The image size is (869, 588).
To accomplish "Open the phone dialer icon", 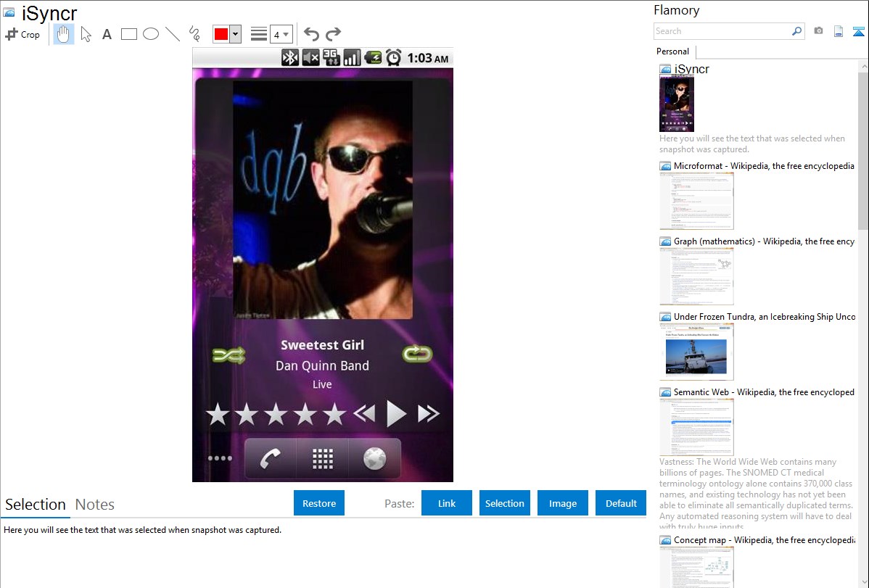I will 270,458.
